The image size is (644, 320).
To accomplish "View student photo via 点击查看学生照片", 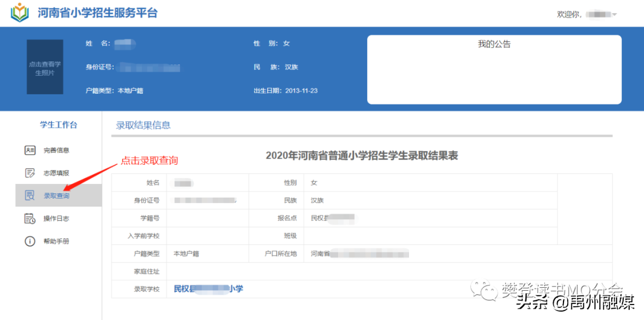I will (x=45, y=67).
